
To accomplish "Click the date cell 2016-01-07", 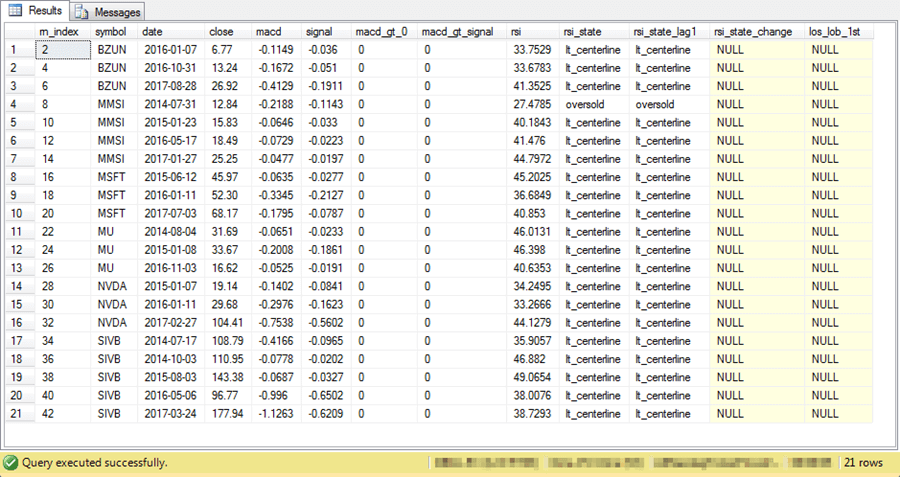I will pyautogui.click(x=169, y=50).
